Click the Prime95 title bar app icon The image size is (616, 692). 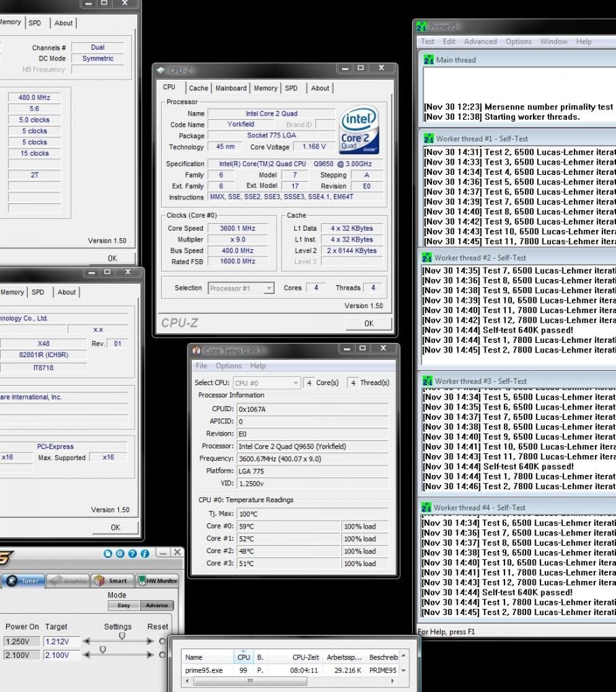coord(422,27)
